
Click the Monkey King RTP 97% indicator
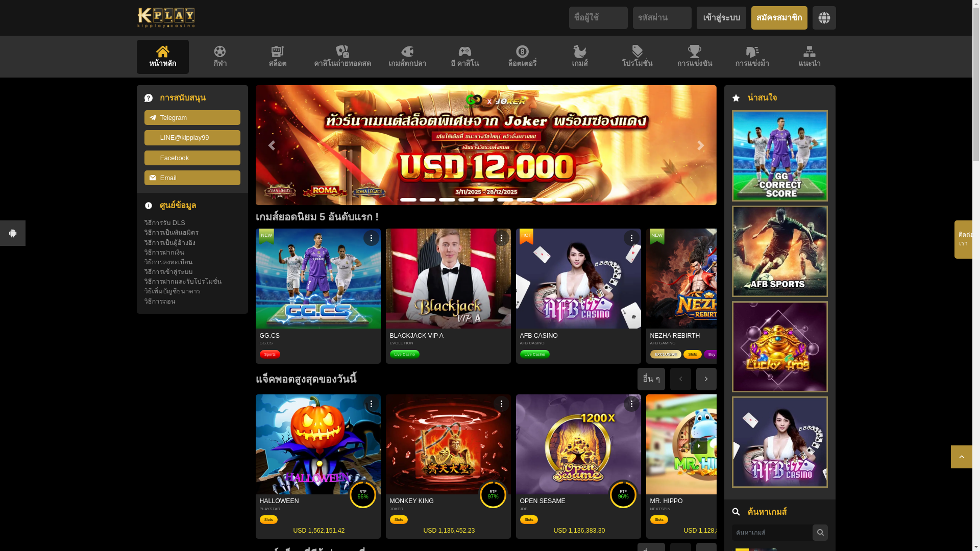point(493,495)
